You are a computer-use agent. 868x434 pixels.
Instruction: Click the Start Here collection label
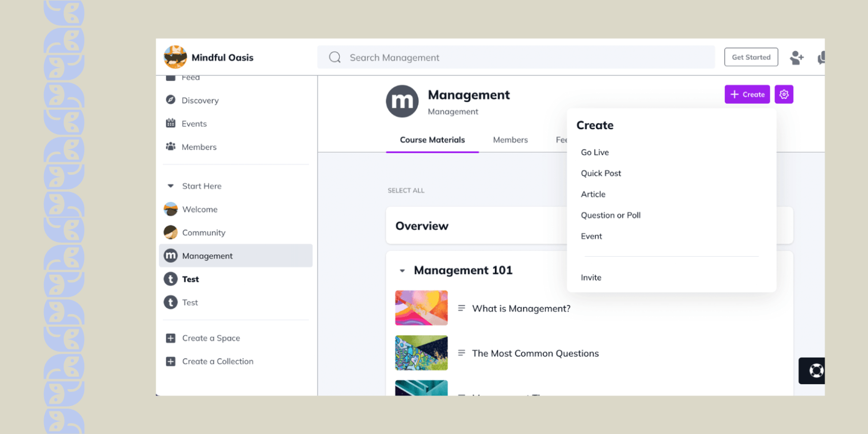[202, 186]
